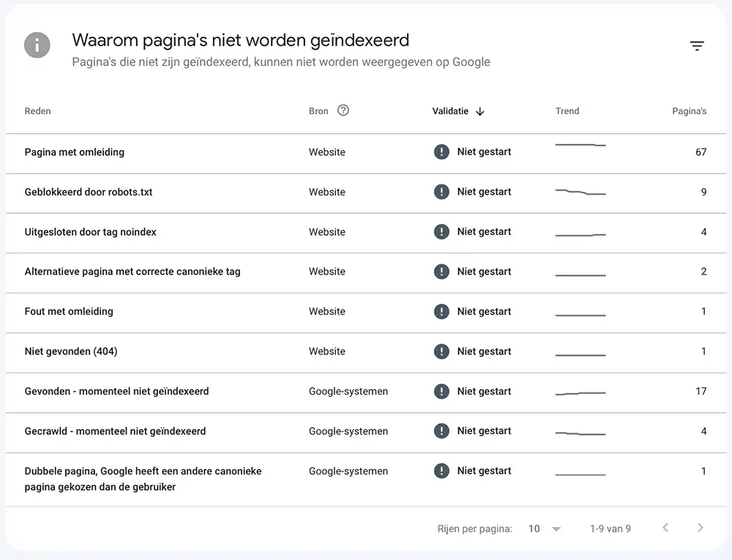Image resolution: width=732 pixels, height=560 pixels.
Task: Open Gevonden - momenteel niet geïndexeerd reason
Action: [x=116, y=391]
